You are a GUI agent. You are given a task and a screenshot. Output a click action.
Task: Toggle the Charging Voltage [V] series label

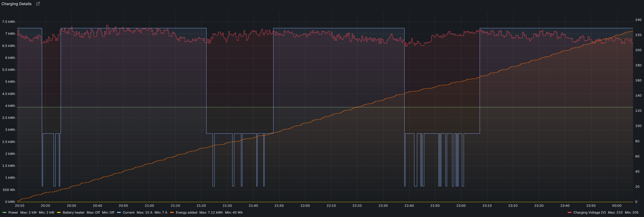[x=589, y=213]
